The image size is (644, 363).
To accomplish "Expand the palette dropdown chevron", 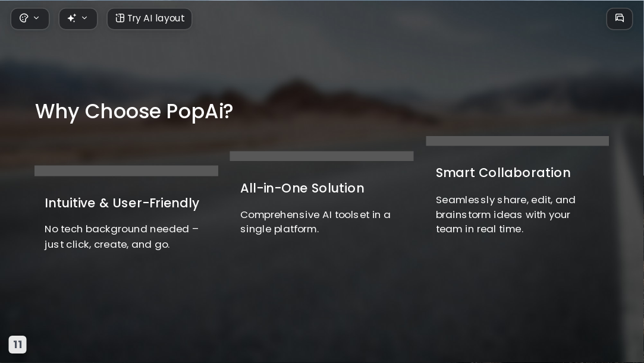I will click(x=36, y=18).
